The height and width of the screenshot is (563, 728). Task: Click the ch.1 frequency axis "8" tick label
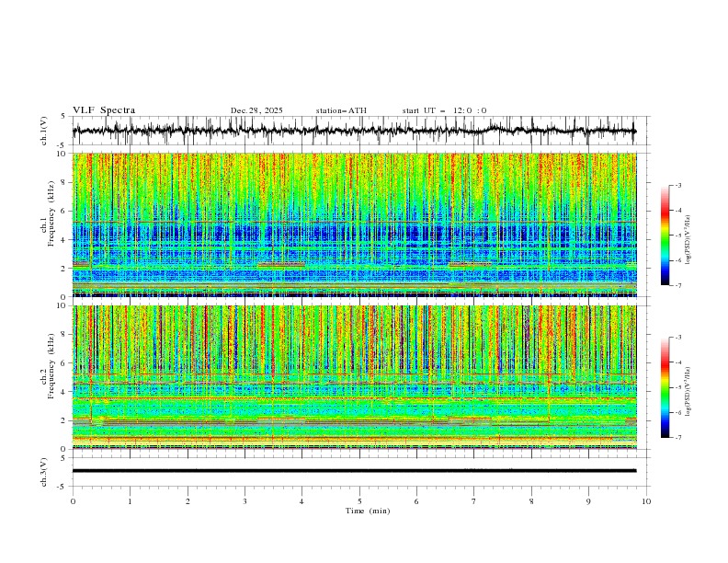point(63,182)
